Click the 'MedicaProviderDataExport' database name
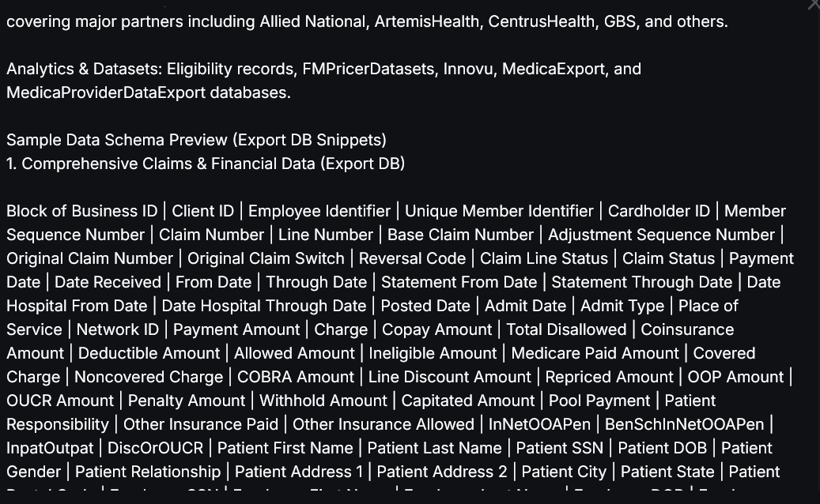 (x=106, y=92)
